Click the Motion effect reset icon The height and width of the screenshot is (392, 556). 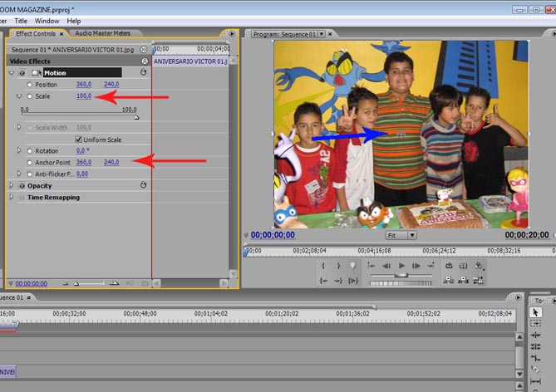pyautogui.click(x=143, y=73)
